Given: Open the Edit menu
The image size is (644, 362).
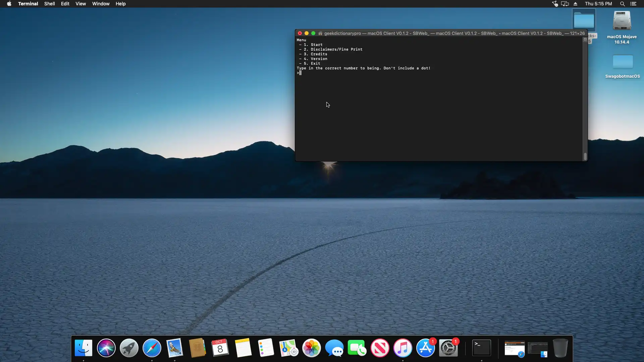Looking at the screenshot, I should tap(65, 4).
